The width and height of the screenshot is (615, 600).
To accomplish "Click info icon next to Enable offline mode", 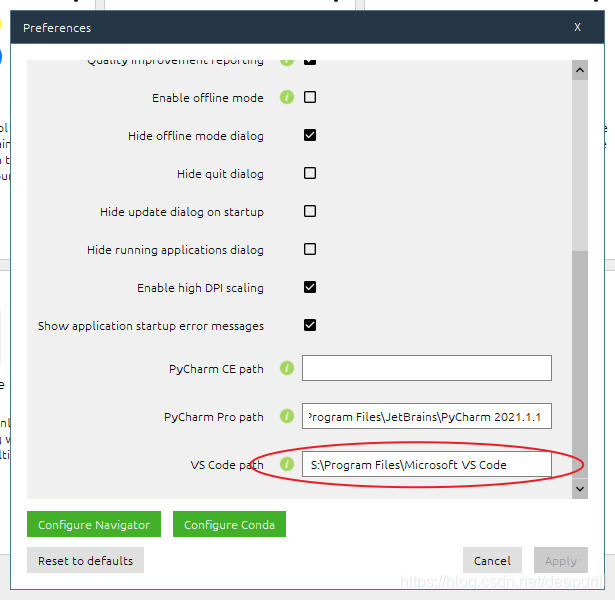I will coord(287,97).
